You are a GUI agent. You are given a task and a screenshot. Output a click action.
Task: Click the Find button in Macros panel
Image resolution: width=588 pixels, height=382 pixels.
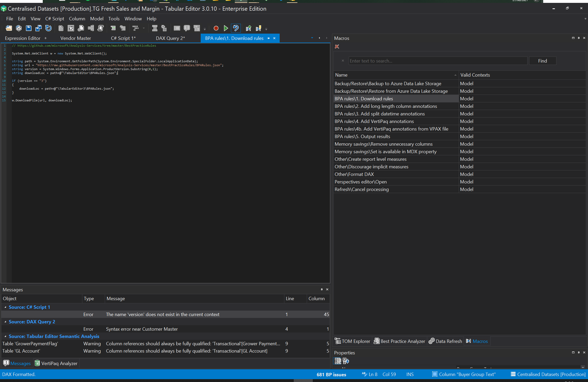[x=542, y=61]
